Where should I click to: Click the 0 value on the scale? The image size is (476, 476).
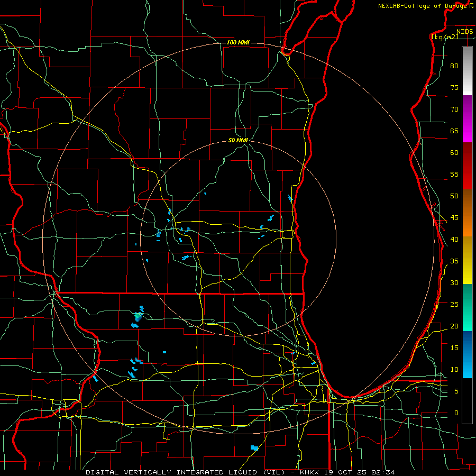click(x=456, y=413)
